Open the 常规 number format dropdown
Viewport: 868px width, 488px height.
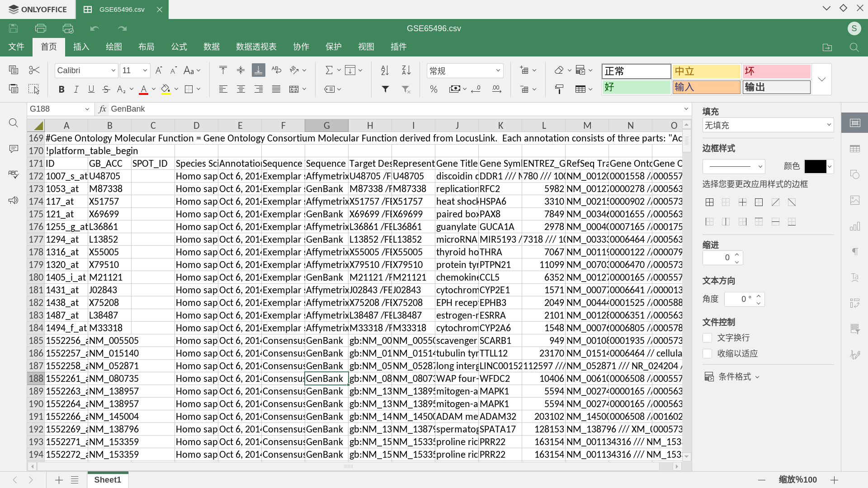498,70
